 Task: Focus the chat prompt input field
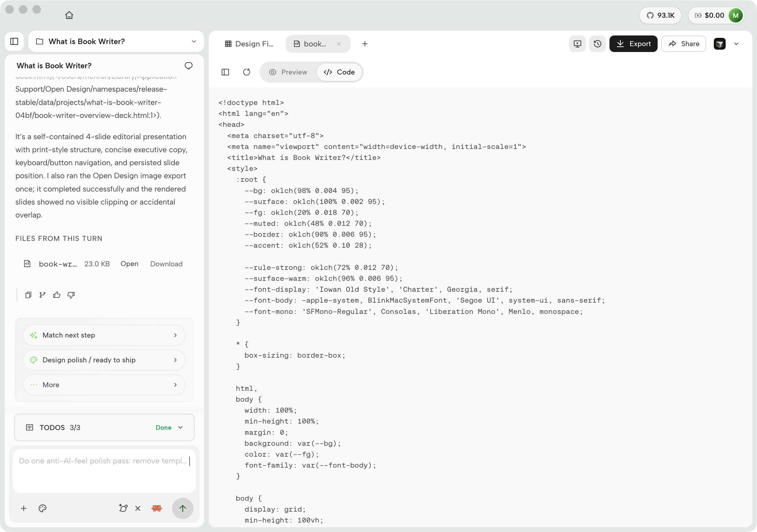click(x=104, y=471)
